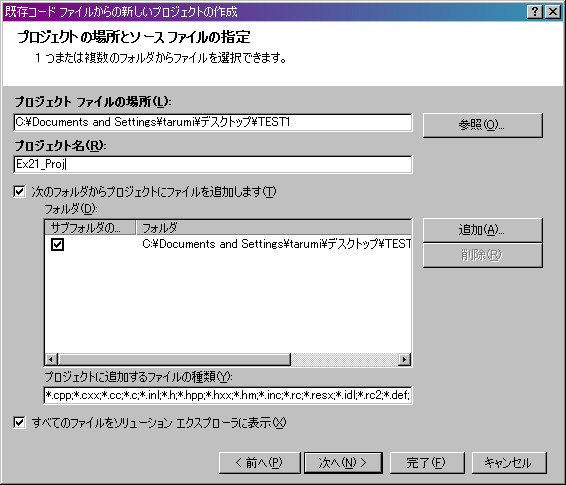Click the 参照(O)... browse button
This screenshot has width=566, height=485.
click(483, 125)
